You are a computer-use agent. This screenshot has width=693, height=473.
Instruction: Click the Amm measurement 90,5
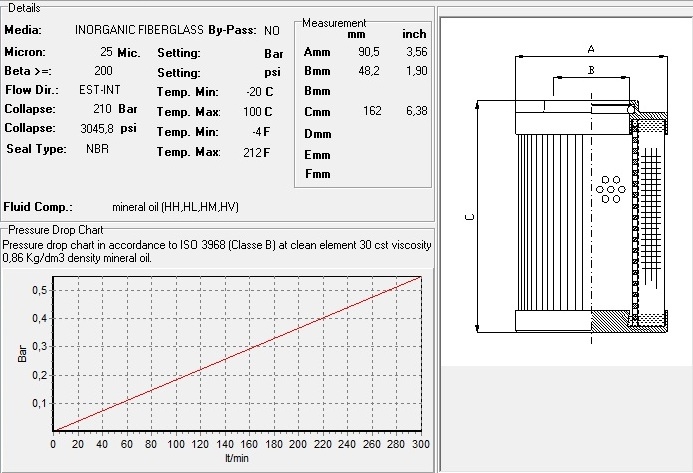click(369, 52)
